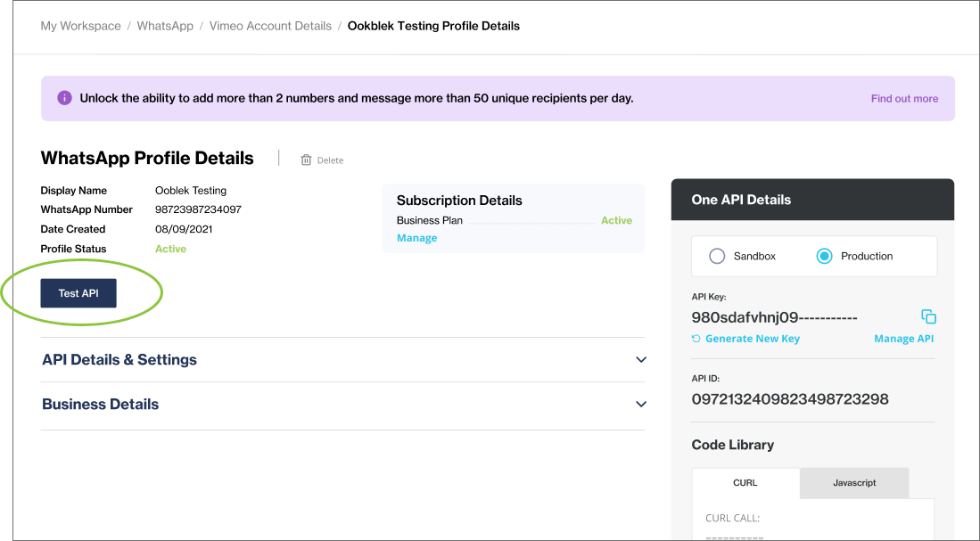Click the API key value 980sdafvhnj09

774,317
